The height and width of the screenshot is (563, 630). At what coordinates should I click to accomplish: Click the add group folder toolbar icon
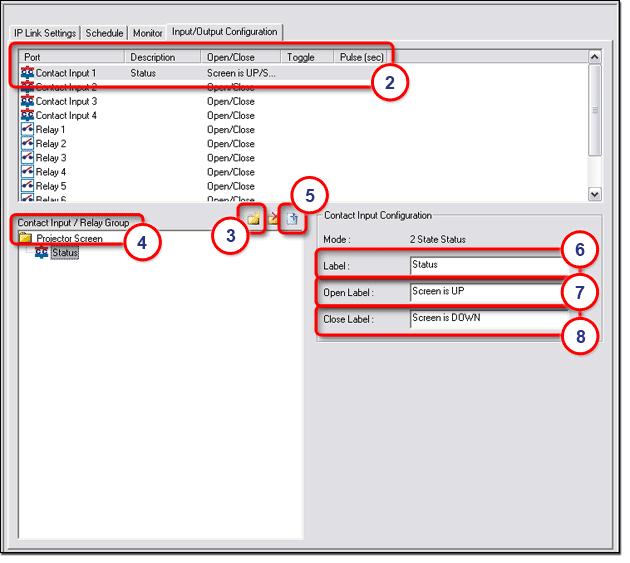[x=254, y=219]
